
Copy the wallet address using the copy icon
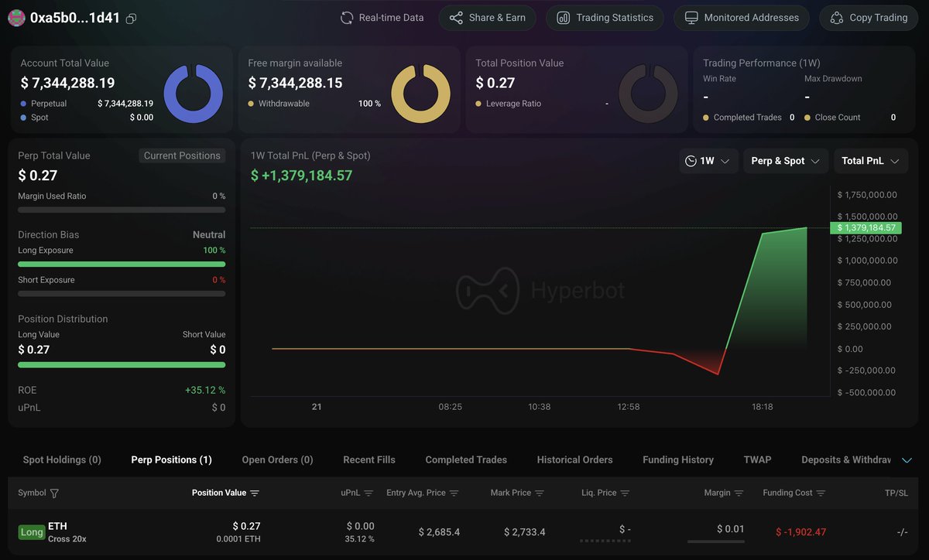pyautogui.click(x=132, y=19)
